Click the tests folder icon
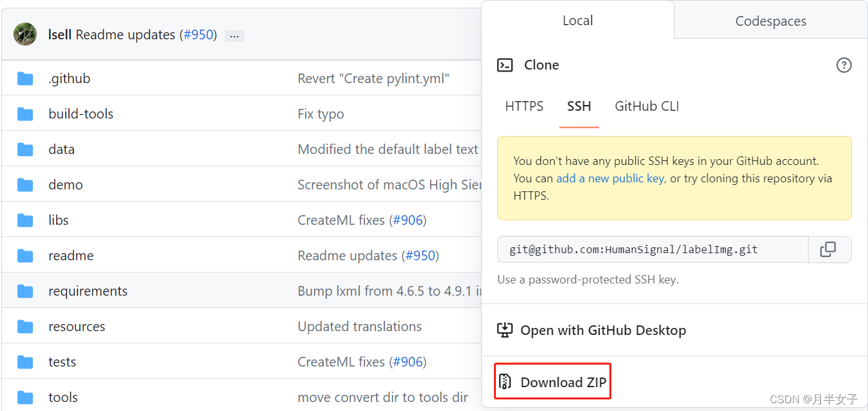 25,362
